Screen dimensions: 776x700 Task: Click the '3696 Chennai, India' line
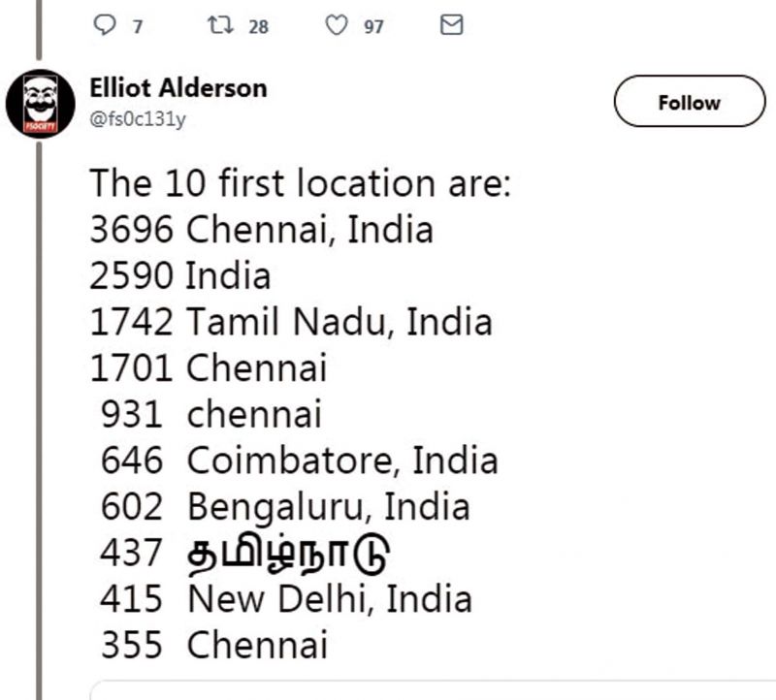pyautogui.click(x=261, y=230)
